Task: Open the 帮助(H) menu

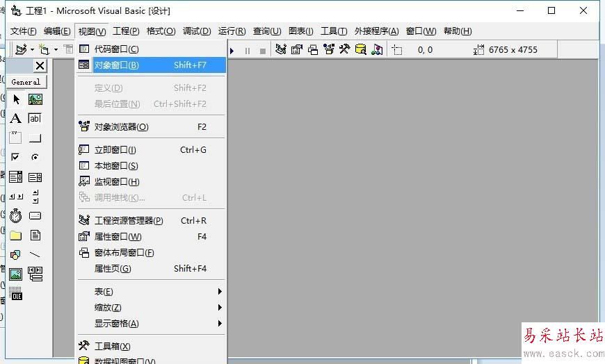Action: [458, 31]
